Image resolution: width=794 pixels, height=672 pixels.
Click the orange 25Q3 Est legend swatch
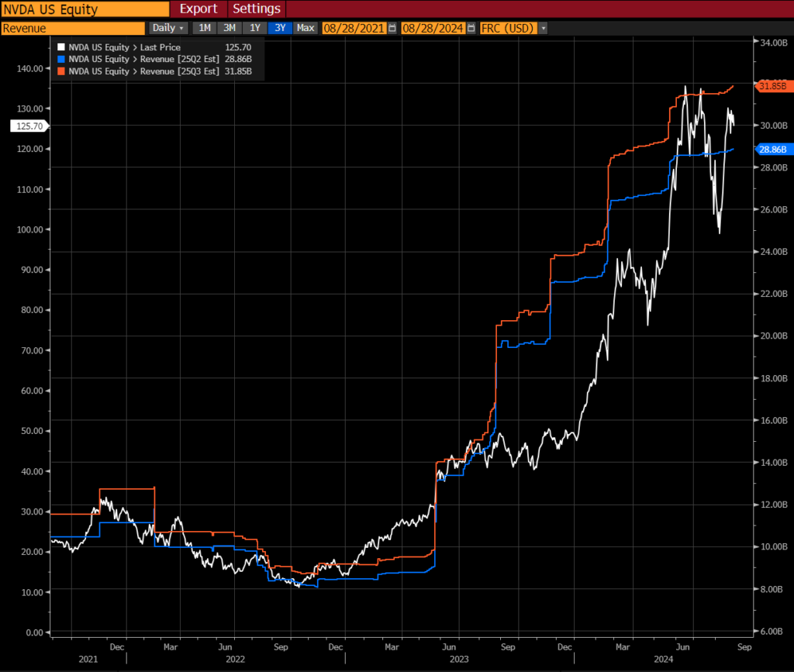click(x=61, y=71)
